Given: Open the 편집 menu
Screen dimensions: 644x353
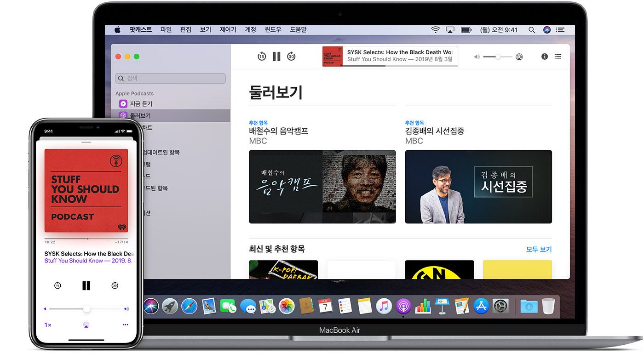Looking at the screenshot, I should (185, 29).
